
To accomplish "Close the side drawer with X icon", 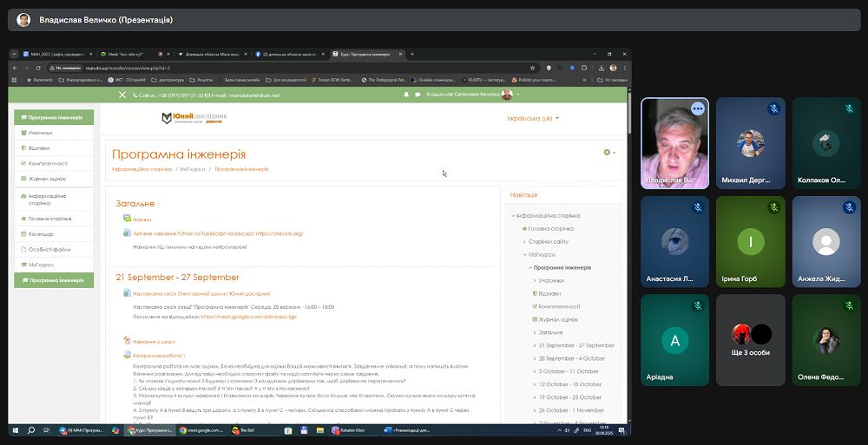I will click(x=122, y=95).
